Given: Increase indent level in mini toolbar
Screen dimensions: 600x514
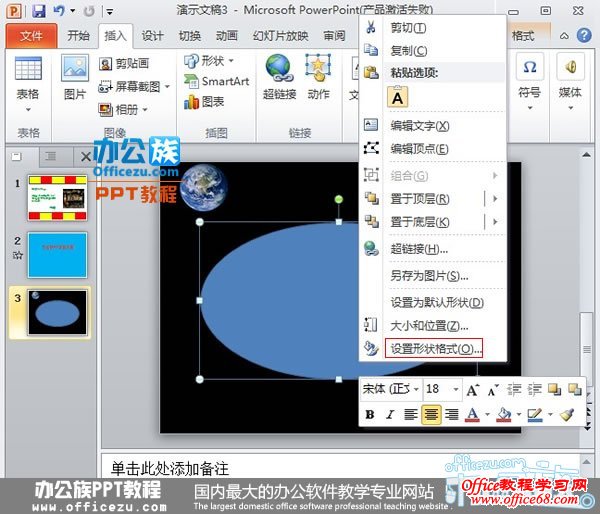Looking at the screenshot, I should pyautogui.click(x=535, y=390).
